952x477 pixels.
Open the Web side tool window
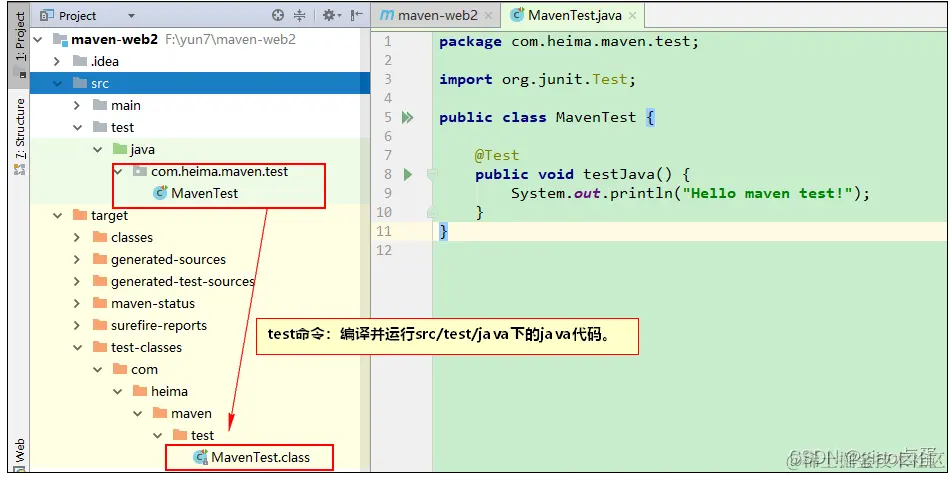pos(21,454)
